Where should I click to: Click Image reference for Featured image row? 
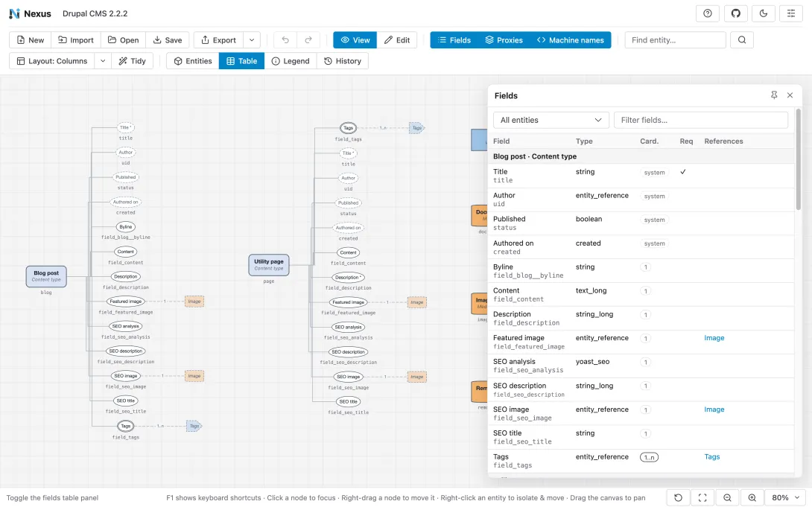click(714, 338)
